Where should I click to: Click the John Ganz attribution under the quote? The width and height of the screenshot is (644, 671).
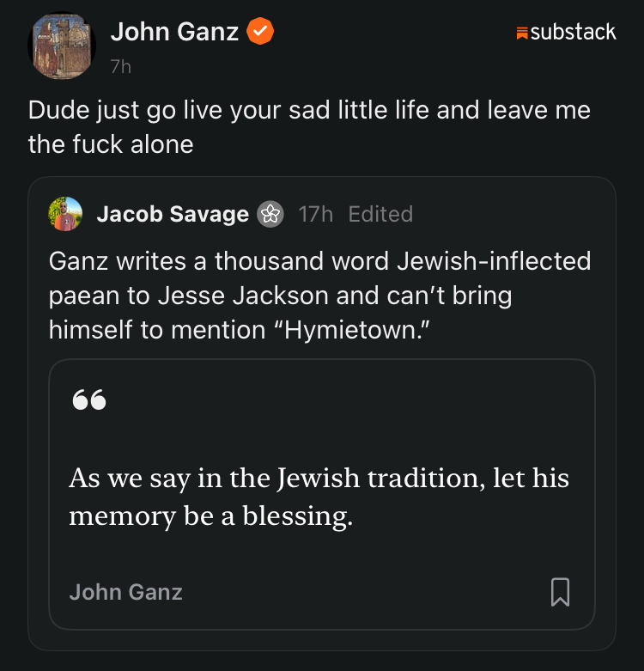click(125, 591)
